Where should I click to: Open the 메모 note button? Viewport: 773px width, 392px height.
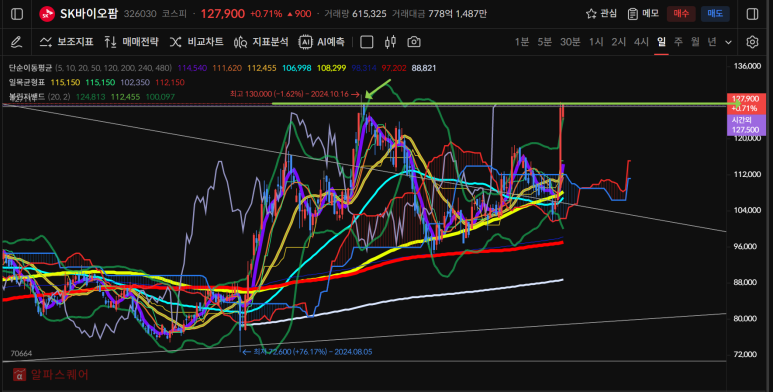pos(643,14)
